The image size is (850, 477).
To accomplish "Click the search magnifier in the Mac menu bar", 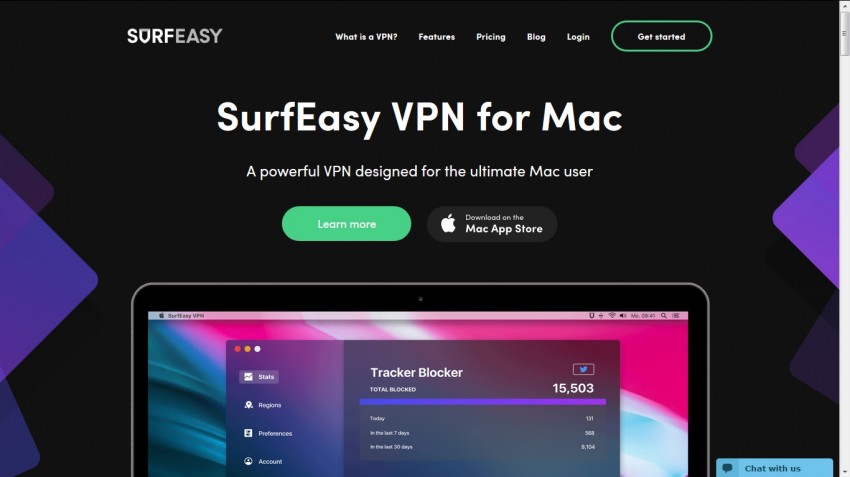I will pyautogui.click(x=664, y=315).
